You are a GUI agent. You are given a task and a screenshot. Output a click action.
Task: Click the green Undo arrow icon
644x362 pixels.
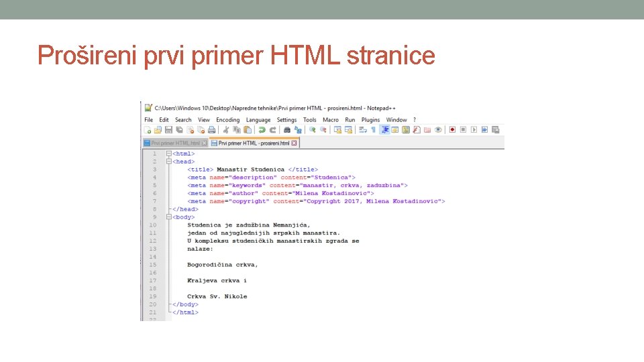click(x=262, y=129)
